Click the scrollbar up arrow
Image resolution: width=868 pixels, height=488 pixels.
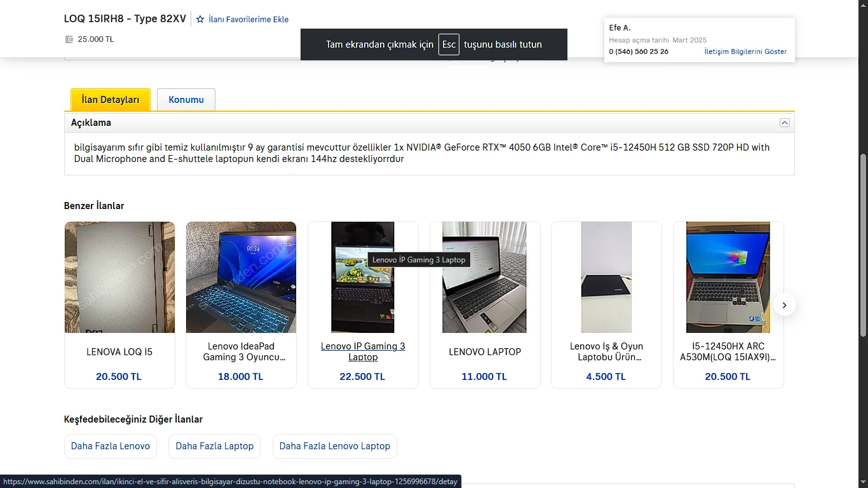point(863,5)
